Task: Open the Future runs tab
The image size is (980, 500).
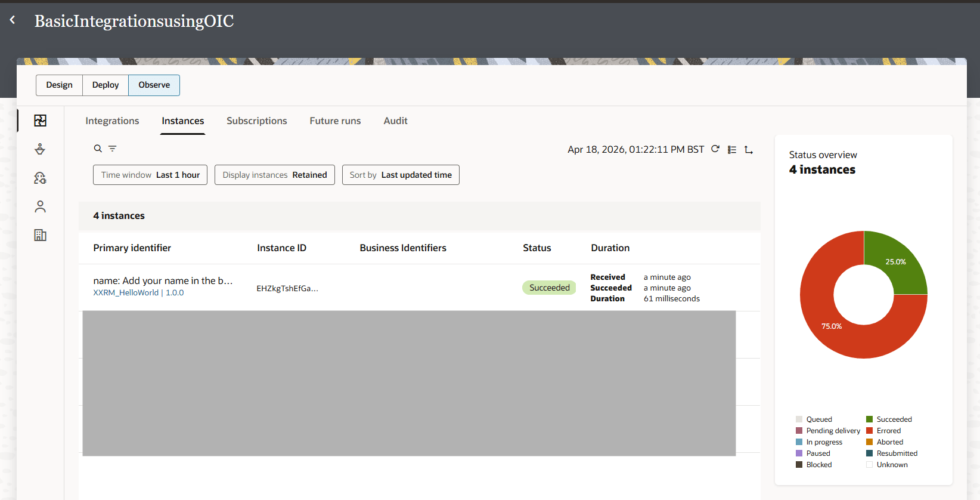Action: [335, 121]
